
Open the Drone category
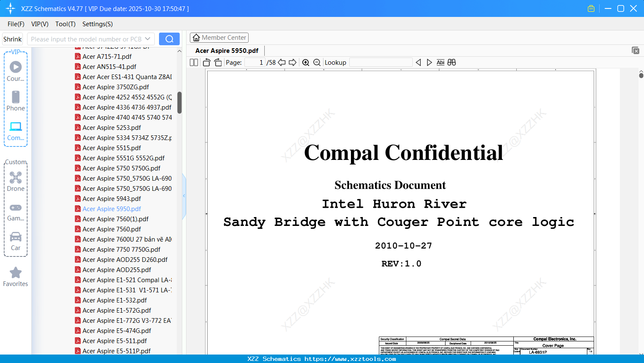point(16,181)
